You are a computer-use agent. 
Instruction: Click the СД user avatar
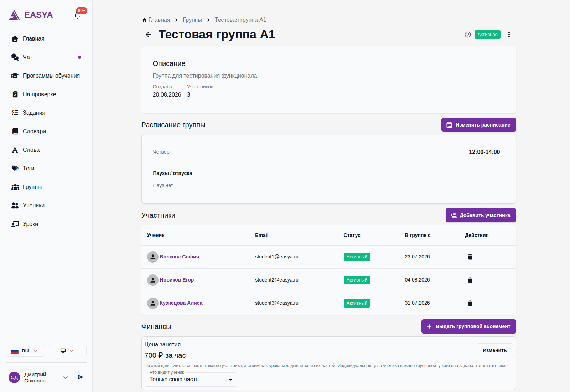[14, 377]
